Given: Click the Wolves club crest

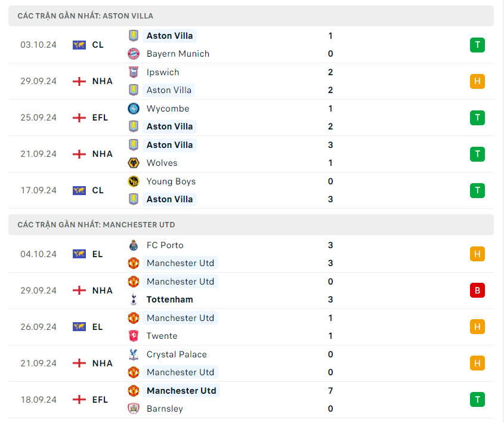Looking at the screenshot, I should [134, 163].
